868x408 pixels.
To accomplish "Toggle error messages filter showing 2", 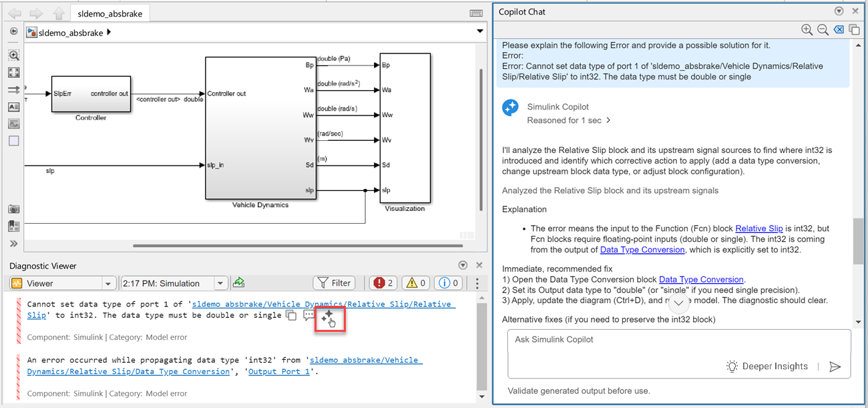I will click(383, 283).
